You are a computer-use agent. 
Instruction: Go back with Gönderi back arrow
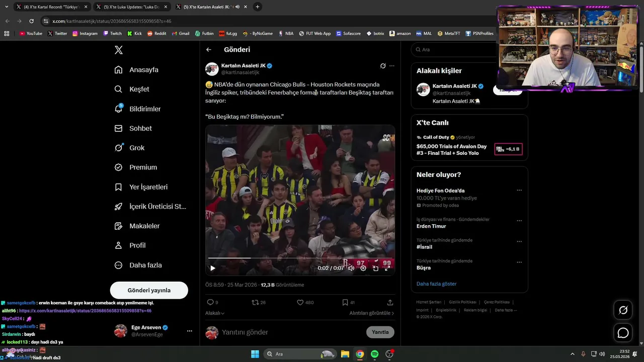pyautogui.click(x=209, y=50)
